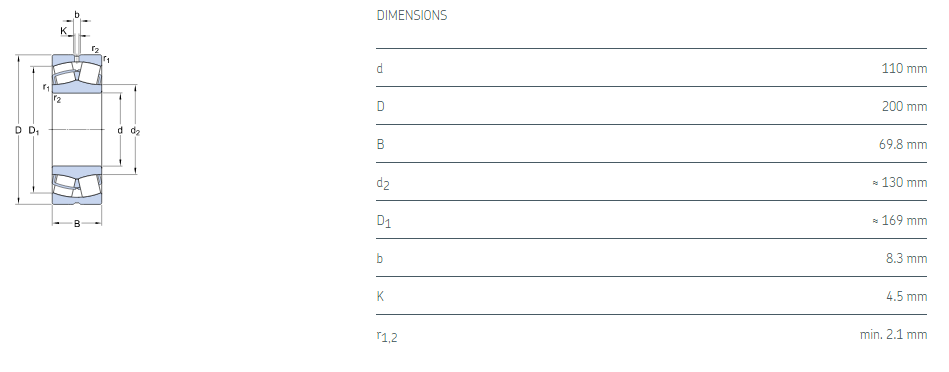
Task: Click the D1 label on the diagram
Action: pyautogui.click(x=34, y=131)
